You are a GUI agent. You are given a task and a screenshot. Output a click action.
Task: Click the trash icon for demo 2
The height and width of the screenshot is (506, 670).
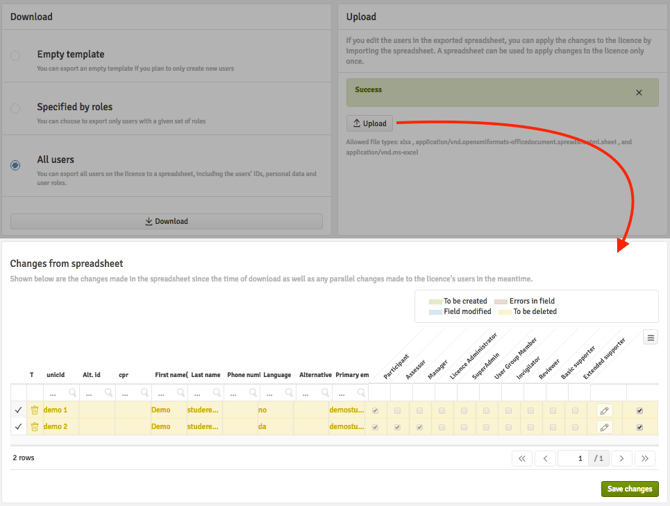(x=34, y=427)
